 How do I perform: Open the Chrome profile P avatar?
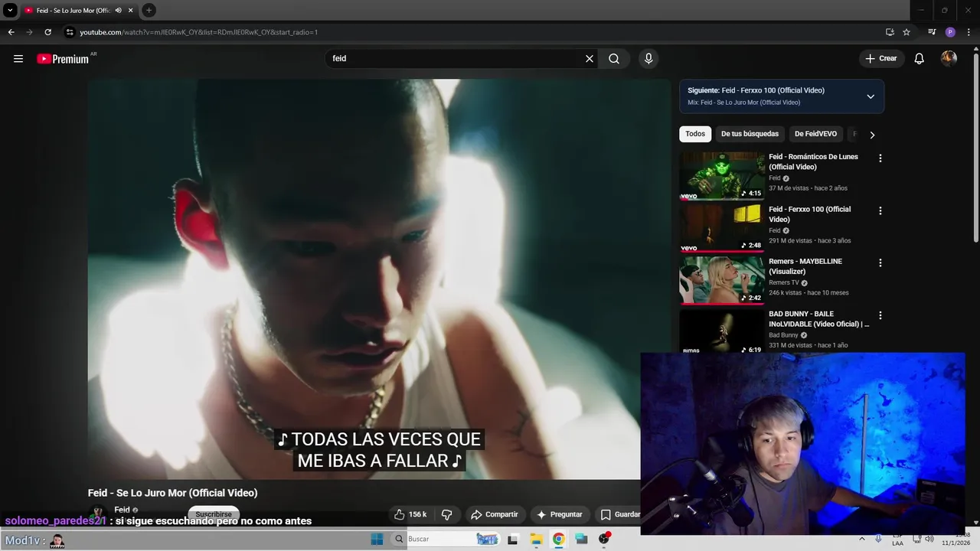tap(950, 32)
